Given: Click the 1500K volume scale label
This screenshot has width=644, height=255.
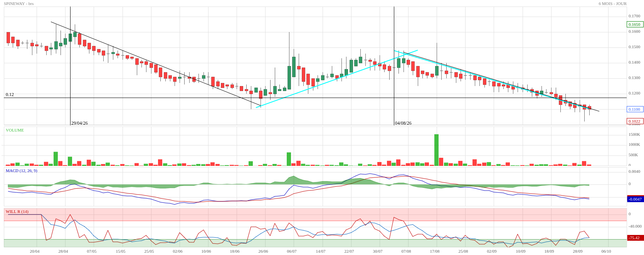Looking at the screenshot, I should 634,135.
